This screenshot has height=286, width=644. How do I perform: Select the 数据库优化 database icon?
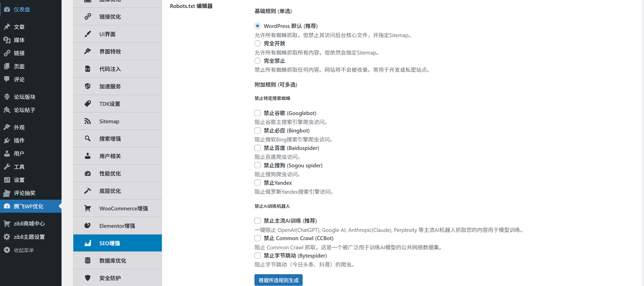click(x=87, y=260)
